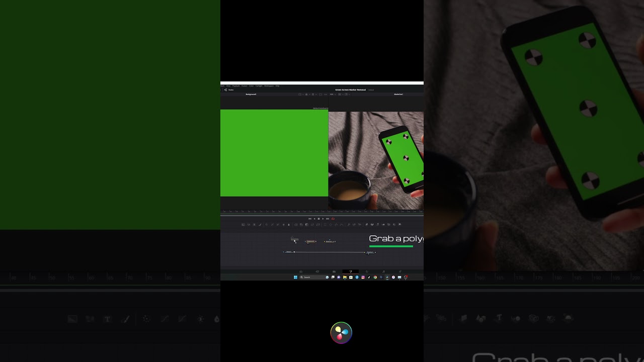
Task: Play the composition in reverse
Action: tap(314, 219)
